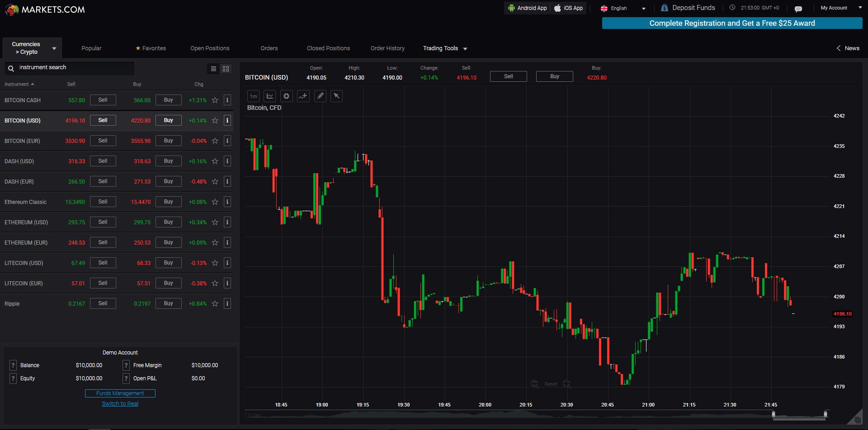The image size is (868, 430).
Task: Favorite DASH (EUR) with its star
Action: click(215, 182)
